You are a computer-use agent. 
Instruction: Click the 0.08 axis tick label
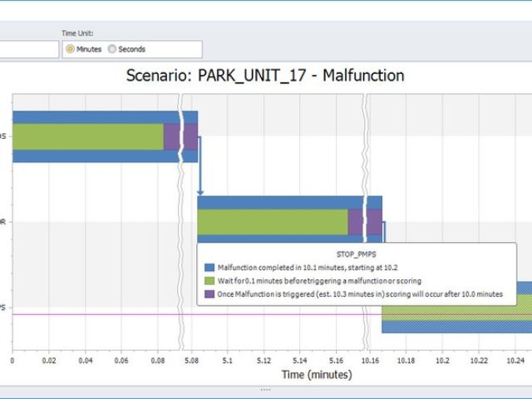coord(158,360)
